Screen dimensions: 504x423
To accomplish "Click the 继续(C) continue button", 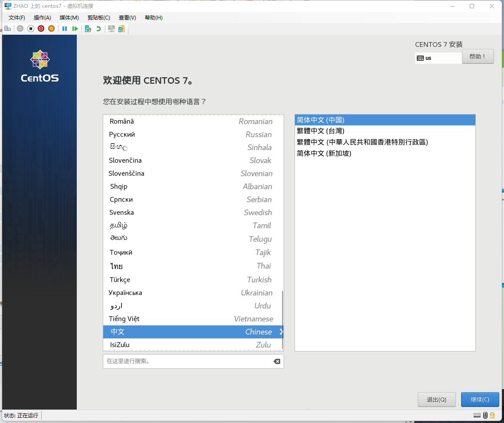I will tap(480, 400).
